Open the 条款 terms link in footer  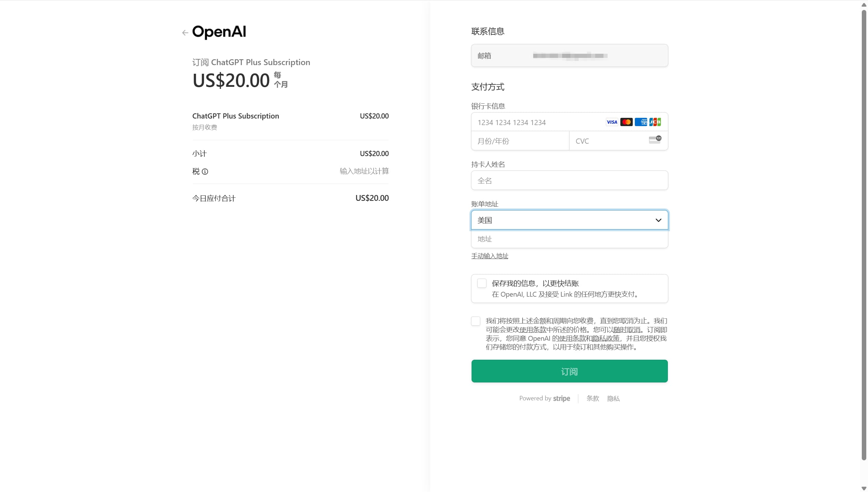coord(593,399)
